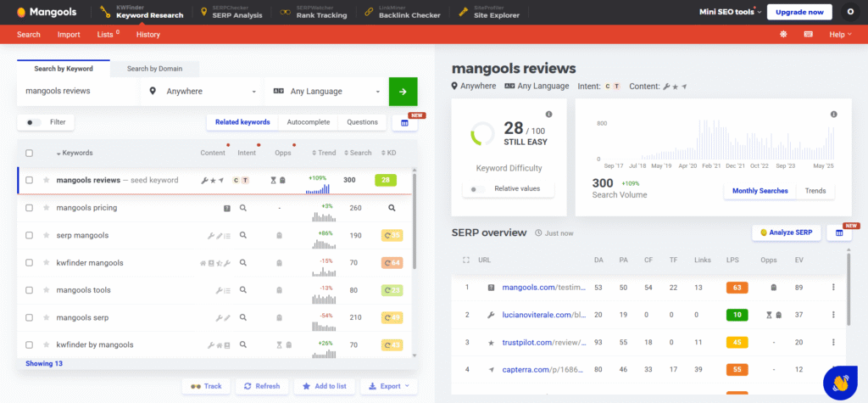Sort by the KD column header
Viewport: 868px width, 403px height.
(388, 153)
